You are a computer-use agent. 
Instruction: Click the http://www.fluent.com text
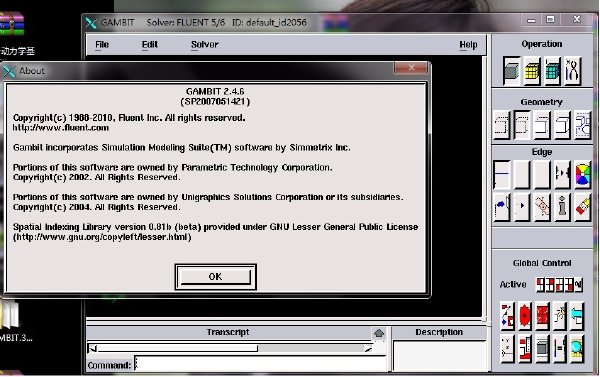click(61, 128)
